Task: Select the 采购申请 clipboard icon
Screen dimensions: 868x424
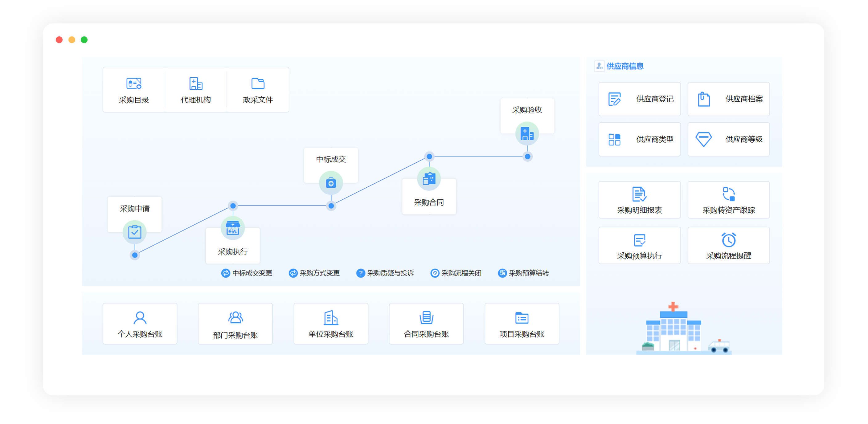Action: tap(134, 232)
